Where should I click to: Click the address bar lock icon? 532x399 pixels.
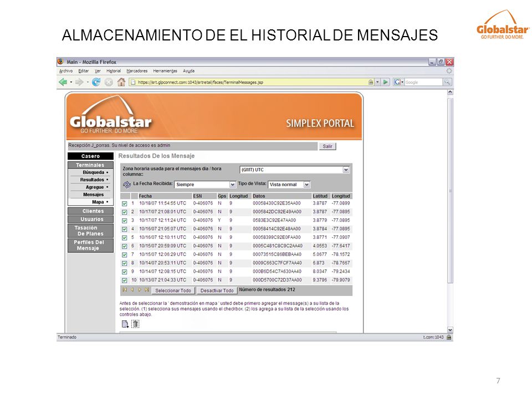point(371,82)
